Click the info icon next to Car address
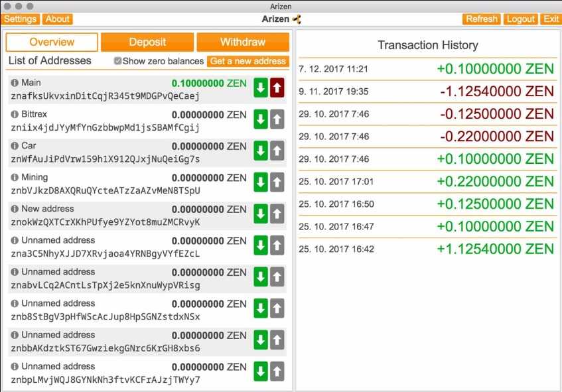Image resolution: width=562 pixels, height=392 pixels. (x=15, y=145)
